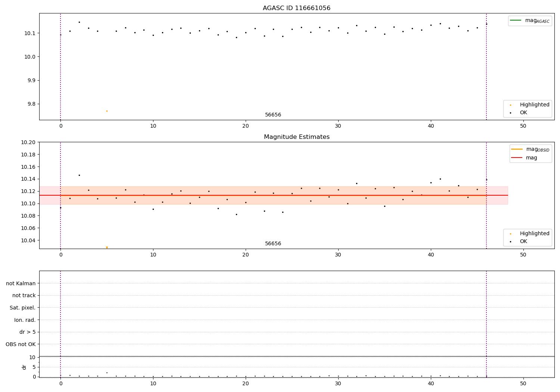The width and height of the screenshot is (560, 392).
Task: Click the 10.08 y-axis tick label
Action: pyautogui.click(x=28, y=216)
